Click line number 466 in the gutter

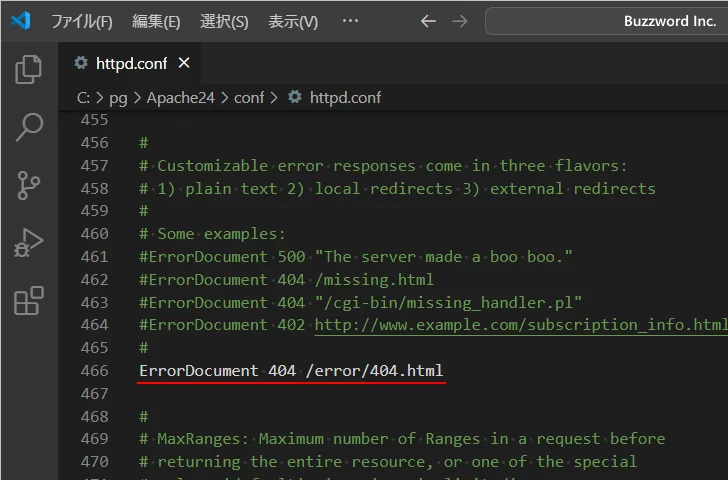[94, 371]
